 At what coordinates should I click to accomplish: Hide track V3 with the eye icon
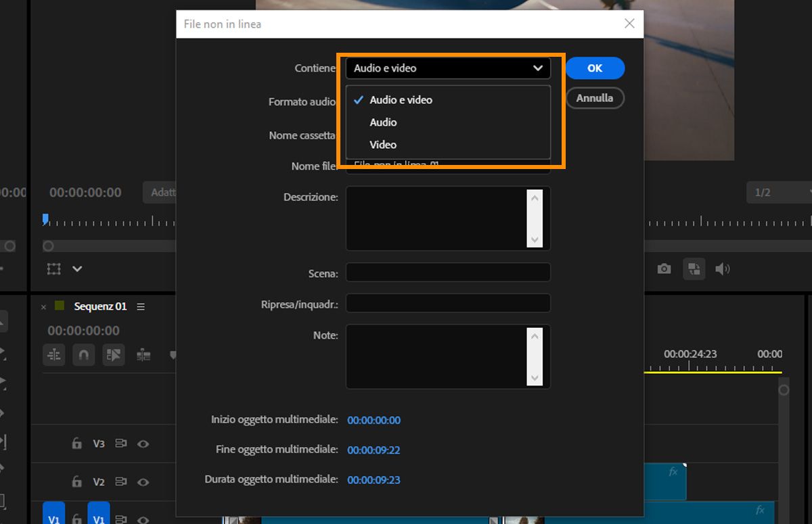pyautogui.click(x=143, y=444)
